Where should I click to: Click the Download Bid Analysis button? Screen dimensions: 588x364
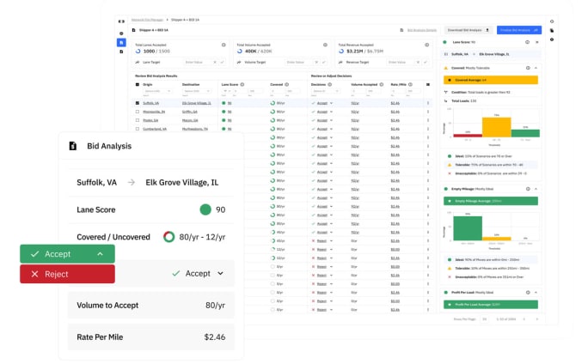[470, 29]
